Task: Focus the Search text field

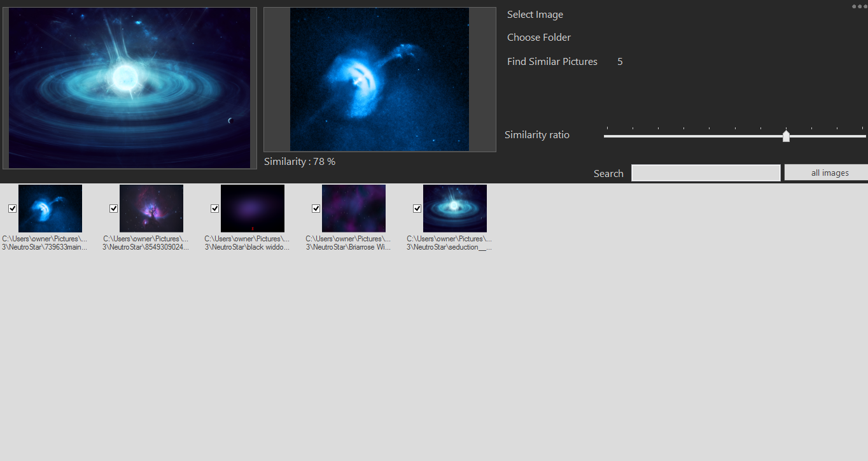Action: (x=706, y=173)
